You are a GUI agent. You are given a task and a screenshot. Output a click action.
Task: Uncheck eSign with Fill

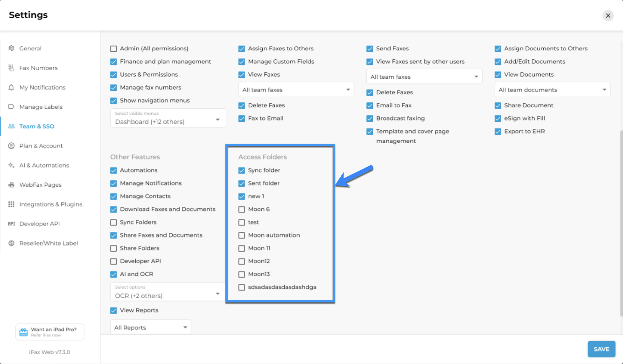[x=498, y=118]
